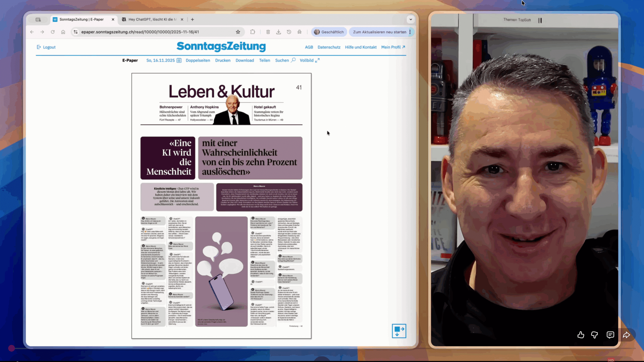Pause the video with the pause icon
Viewport: 644px width, 362px height.
(540, 20)
